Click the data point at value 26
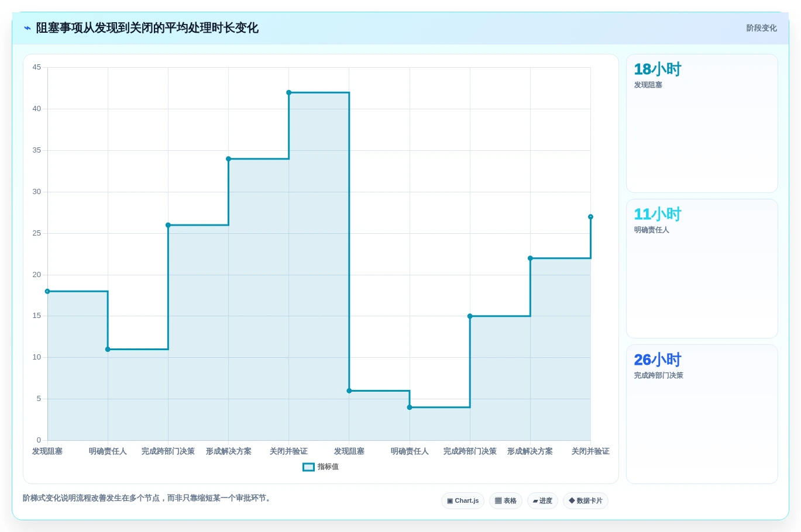The image size is (801, 532). pyautogui.click(x=168, y=225)
